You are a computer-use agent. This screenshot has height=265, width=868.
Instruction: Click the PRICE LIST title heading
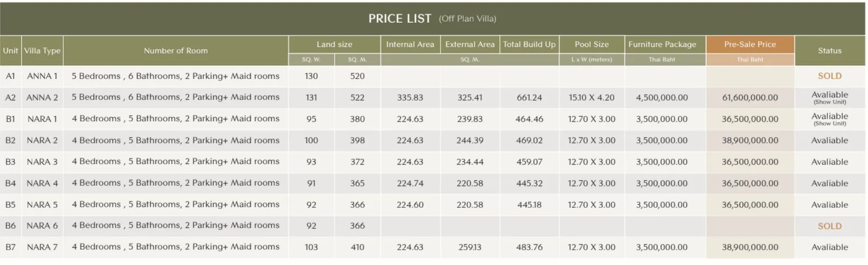(399, 18)
